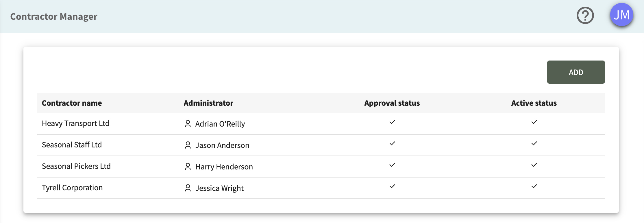644x223 pixels.
Task: Click Active status checkmark for Seasonal Pickers Ltd
Action: pyautogui.click(x=534, y=165)
